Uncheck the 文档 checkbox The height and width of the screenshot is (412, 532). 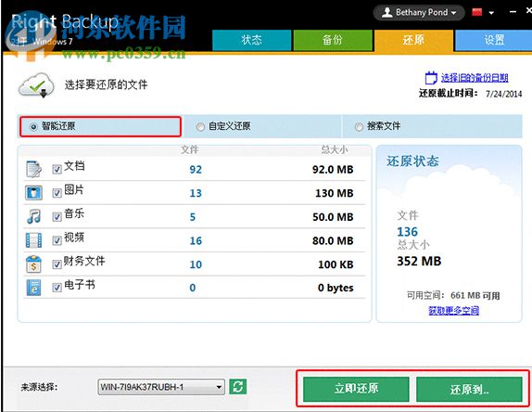tap(57, 169)
